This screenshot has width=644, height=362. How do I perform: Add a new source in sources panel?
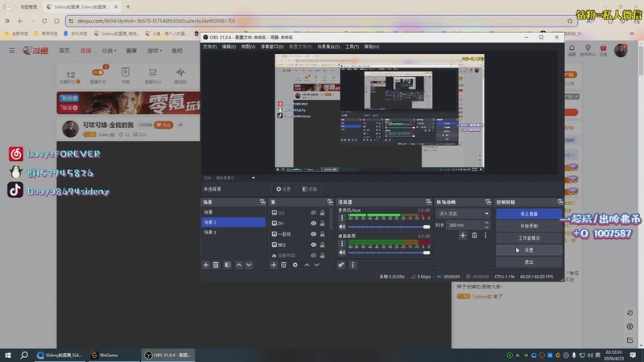point(274,265)
